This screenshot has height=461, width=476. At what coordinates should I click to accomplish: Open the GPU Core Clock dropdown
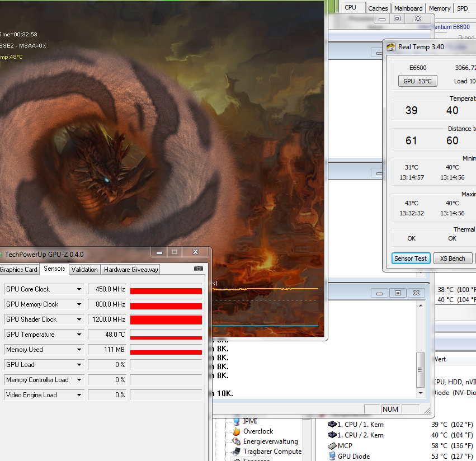[79, 289]
